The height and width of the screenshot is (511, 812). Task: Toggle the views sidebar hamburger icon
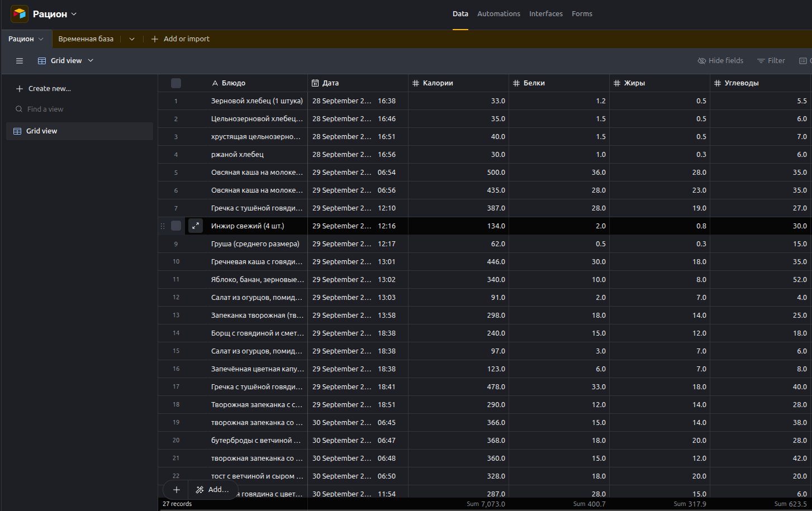(20, 61)
